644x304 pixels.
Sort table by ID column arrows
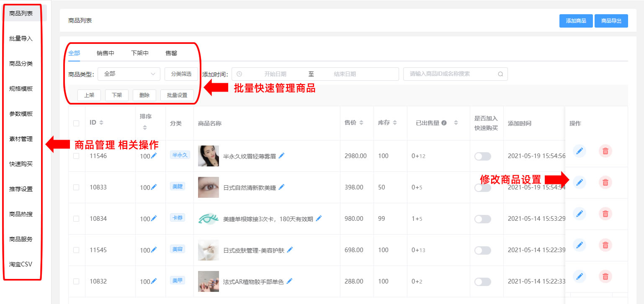coord(101,123)
